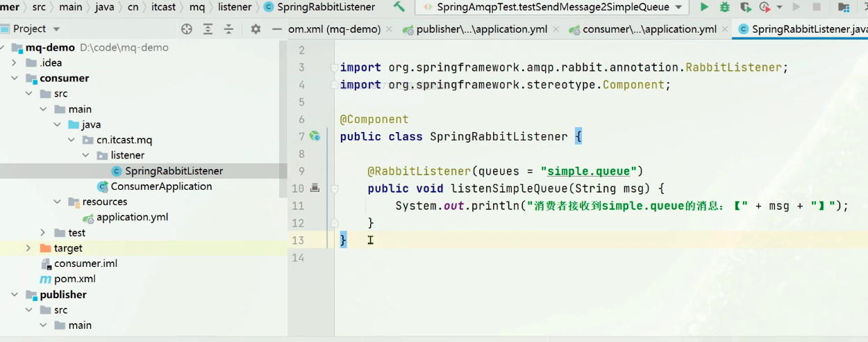Collapse the listener package
Image resolution: width=868 pixels, height=342 pixels.
[x=86, y=155]
